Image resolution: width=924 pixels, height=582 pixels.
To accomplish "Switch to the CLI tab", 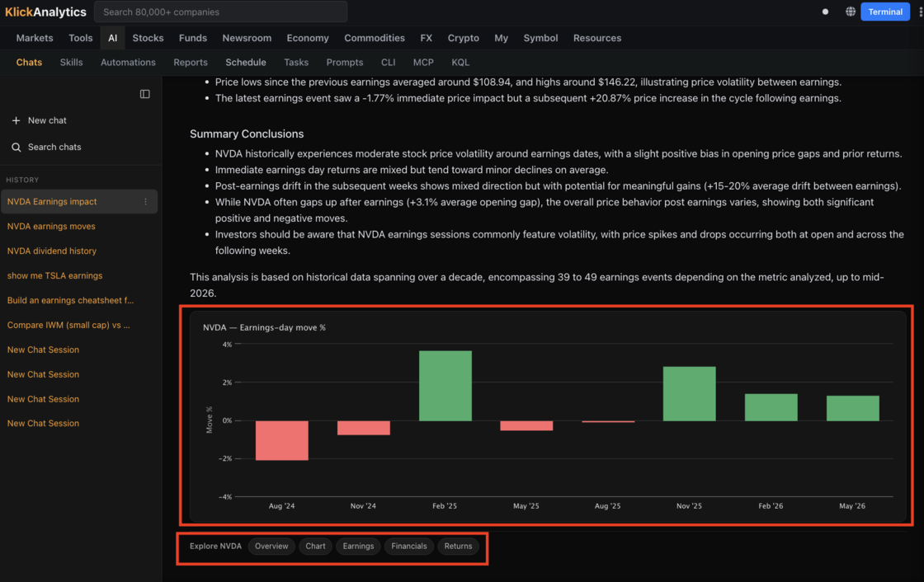I will coord(388,63).
